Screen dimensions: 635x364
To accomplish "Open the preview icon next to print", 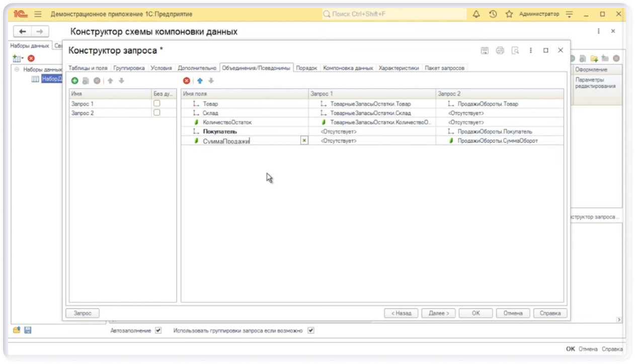I will coord(515,50).
